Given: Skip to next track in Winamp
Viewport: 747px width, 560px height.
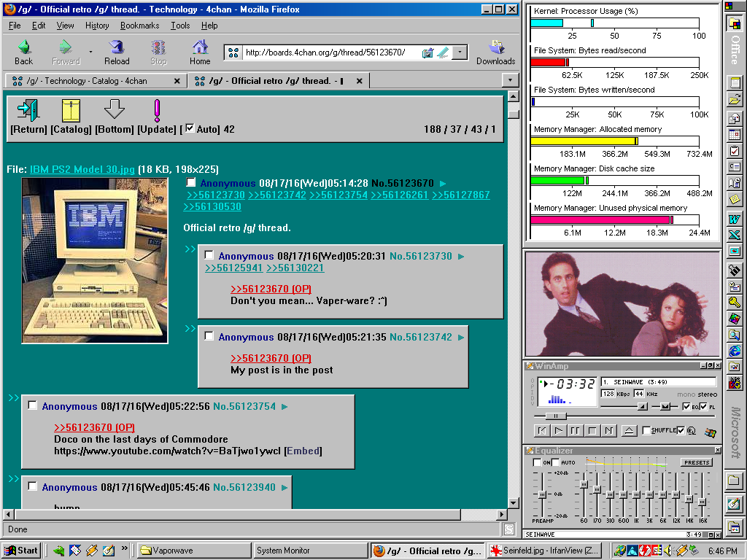Looking at the screenshot, I should [609, 431].
